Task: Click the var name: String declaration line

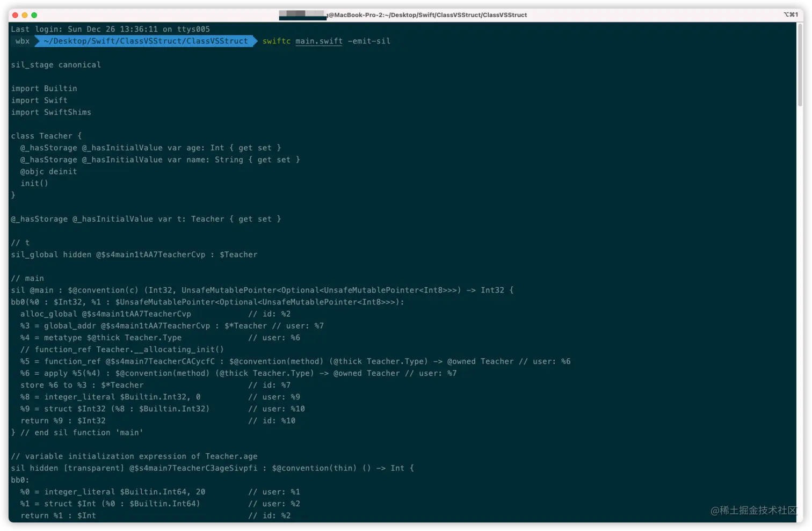Action: tap(160, 159)
